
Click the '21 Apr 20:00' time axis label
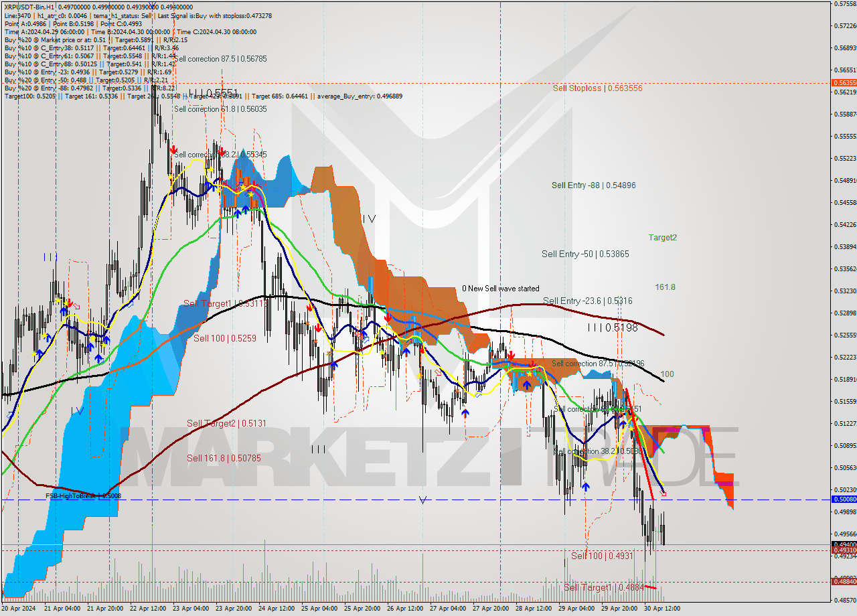tap(104, 608)
